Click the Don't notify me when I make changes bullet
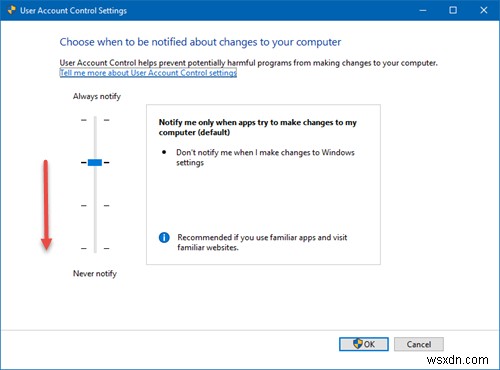Viewport: 500px width, 370px height. click(x=265, y=157)
